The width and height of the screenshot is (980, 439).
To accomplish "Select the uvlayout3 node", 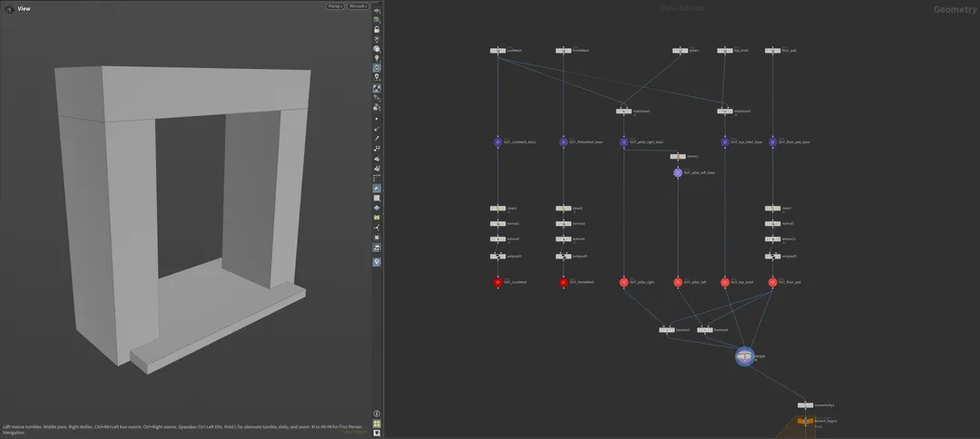I will coord(497,256).
